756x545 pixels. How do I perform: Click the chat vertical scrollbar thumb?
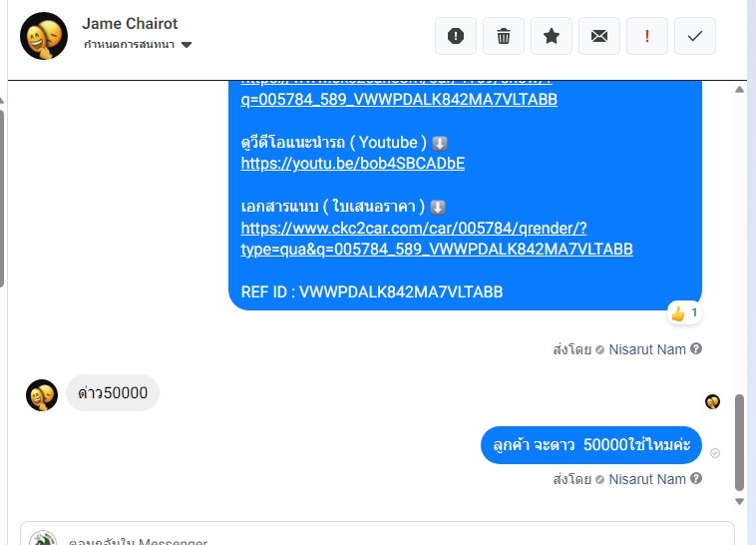[x=739, y=442]
